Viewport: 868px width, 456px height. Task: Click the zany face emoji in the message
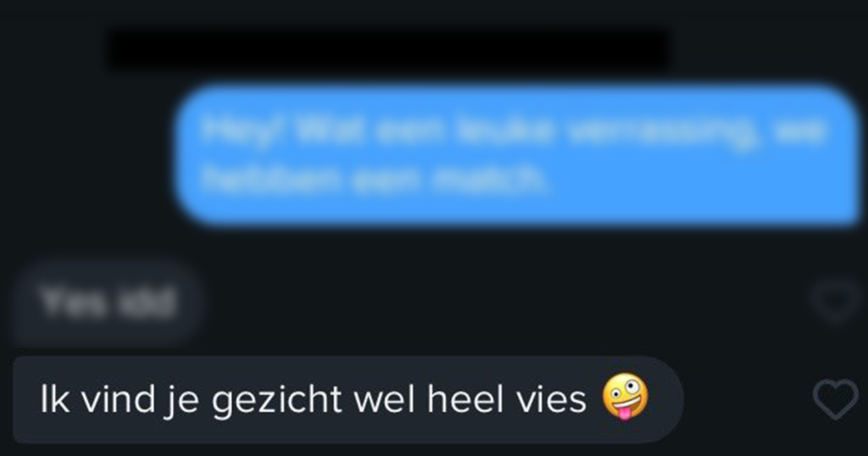625,398
